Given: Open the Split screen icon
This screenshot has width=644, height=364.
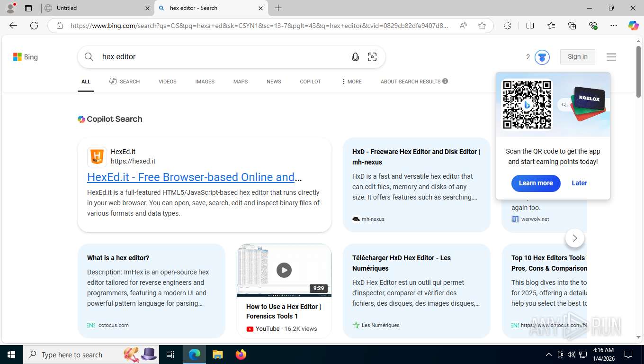Looking at the screenshot, I should pos(530,26).
